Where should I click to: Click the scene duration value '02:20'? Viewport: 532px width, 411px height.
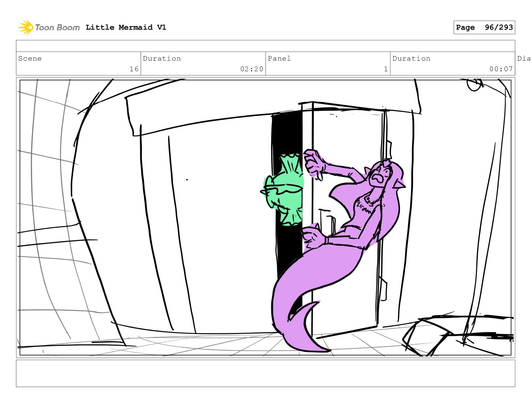point(251,69)
